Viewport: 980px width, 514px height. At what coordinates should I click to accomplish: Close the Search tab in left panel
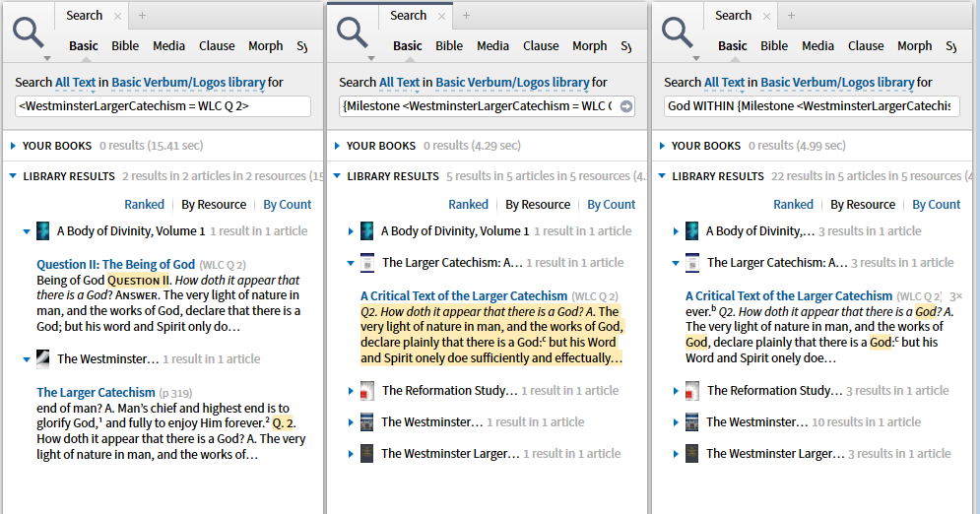tap(117, 16)
